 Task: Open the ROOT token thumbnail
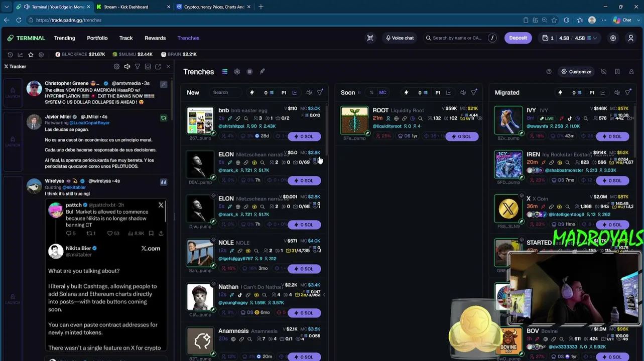pyautogui.click(x=354, y=121)
